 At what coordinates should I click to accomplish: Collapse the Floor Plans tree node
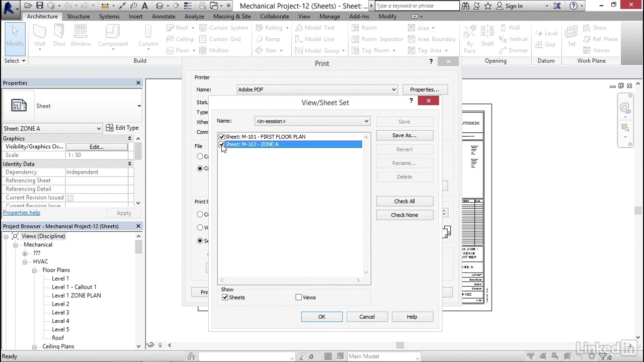pos(34,270)
